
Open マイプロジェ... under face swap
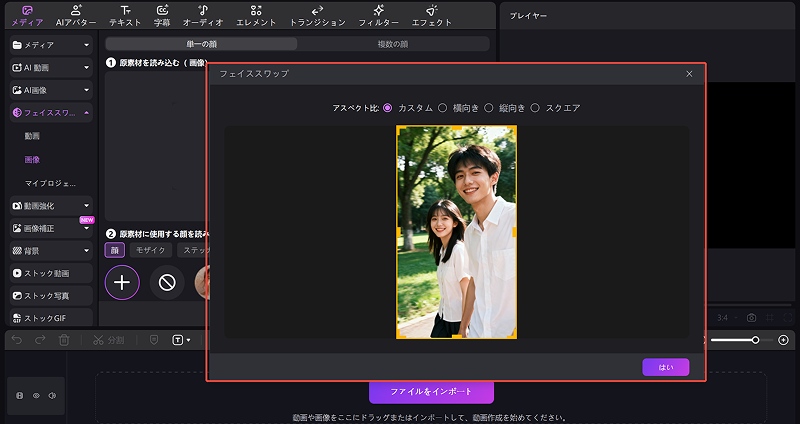click(x=50, y=183)
